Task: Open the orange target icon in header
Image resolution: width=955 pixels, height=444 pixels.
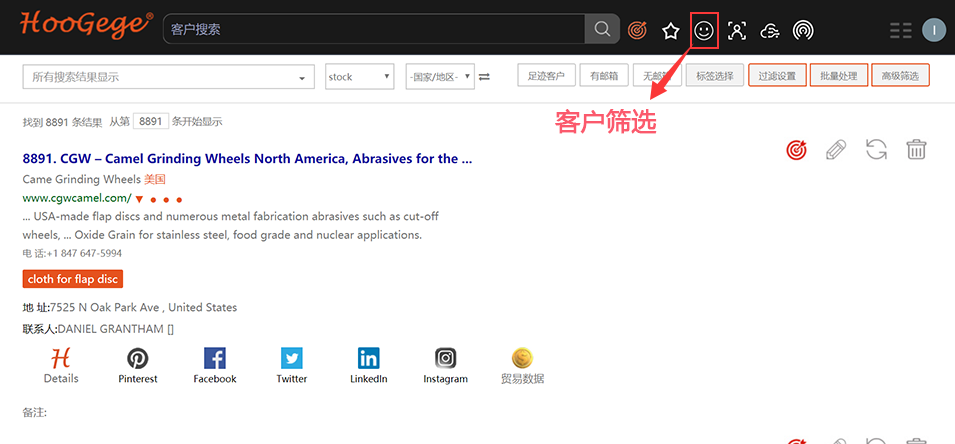Action: coord(637,30)
